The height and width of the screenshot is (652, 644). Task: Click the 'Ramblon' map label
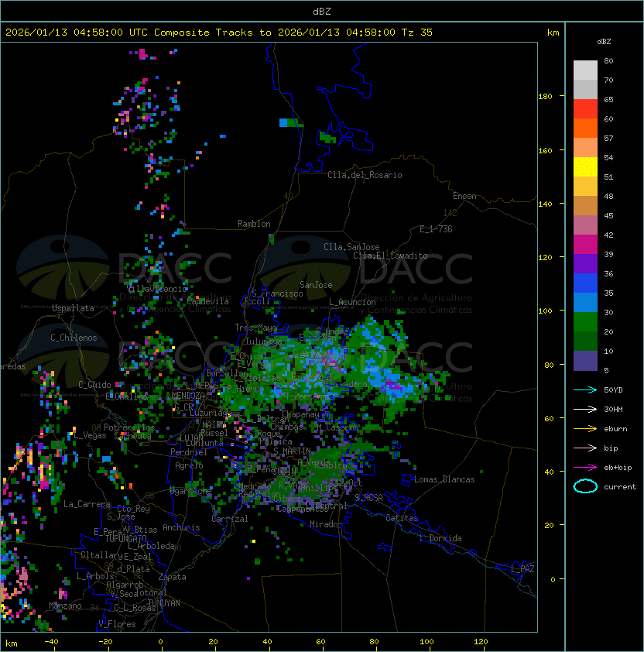[x=254, y=224]
